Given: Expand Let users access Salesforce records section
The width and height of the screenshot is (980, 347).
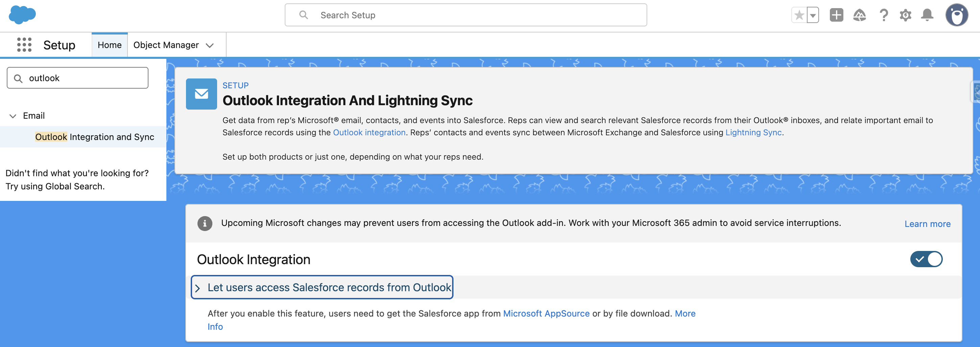Looking at the screenshot, I should tap(322, 287).
